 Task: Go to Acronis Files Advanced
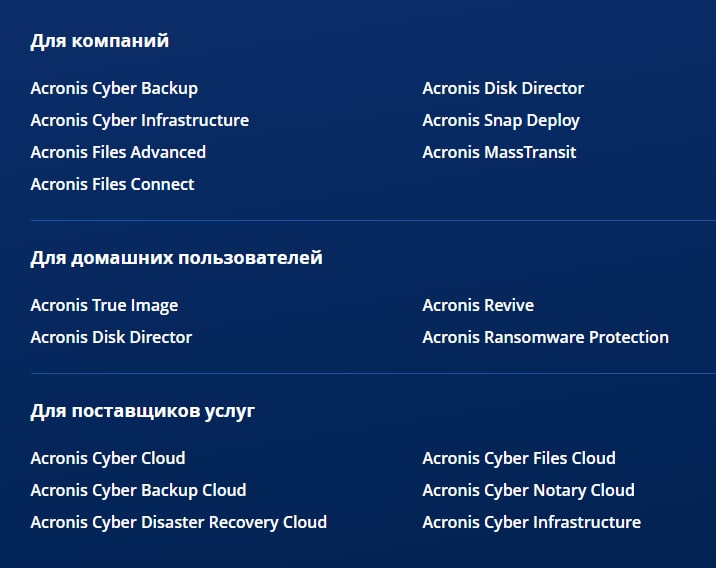[x=118, y=152]
